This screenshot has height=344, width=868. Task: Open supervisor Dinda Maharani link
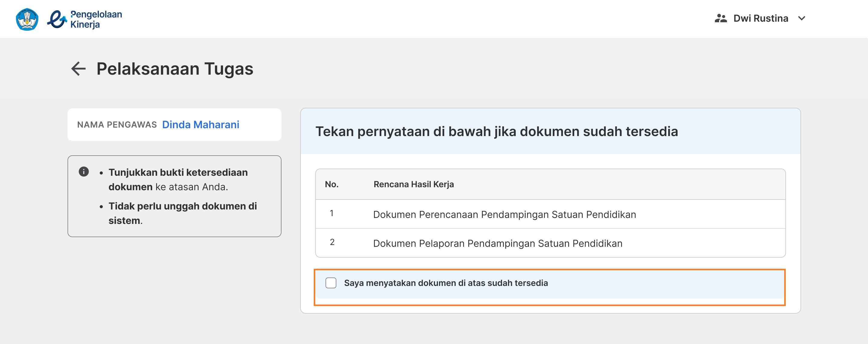pyautogui.click(x=200, y=125)
